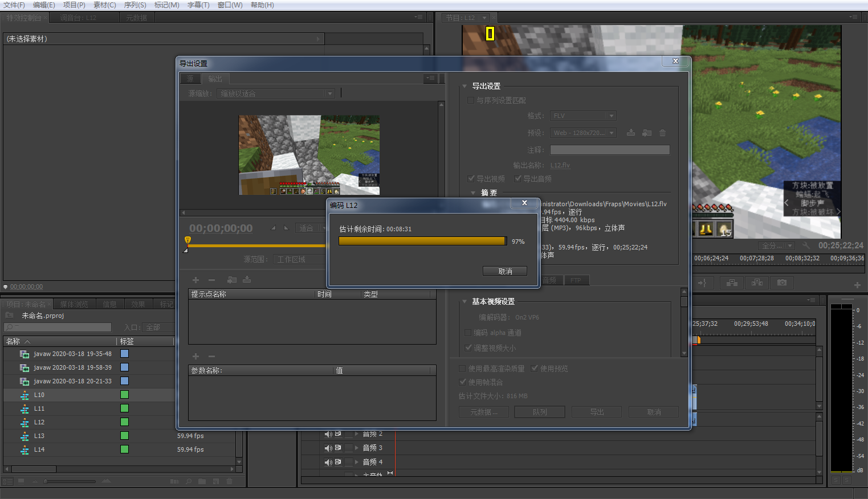Switch to Effects tab in project panel
The width and height of the screenshot is (868, 499).
point(138,304)
